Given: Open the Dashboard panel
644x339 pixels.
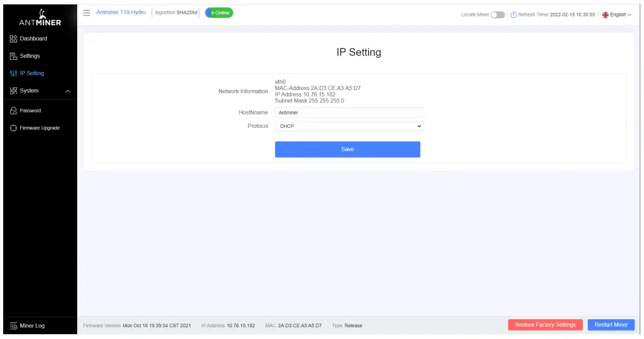Looking at the screenshot, I should [x=32, y=38].
